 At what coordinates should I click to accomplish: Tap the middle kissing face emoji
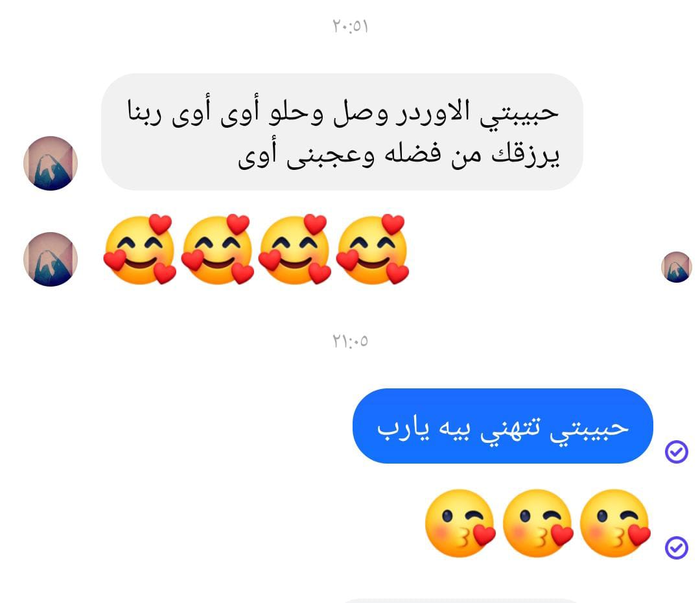(x=537, y=523)
